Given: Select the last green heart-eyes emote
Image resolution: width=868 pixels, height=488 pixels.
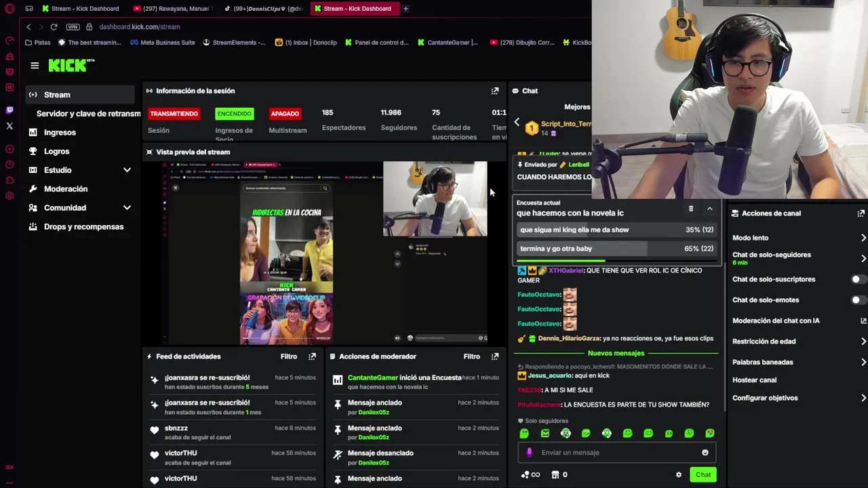Looking at the screenshot, I should point(710,434).
